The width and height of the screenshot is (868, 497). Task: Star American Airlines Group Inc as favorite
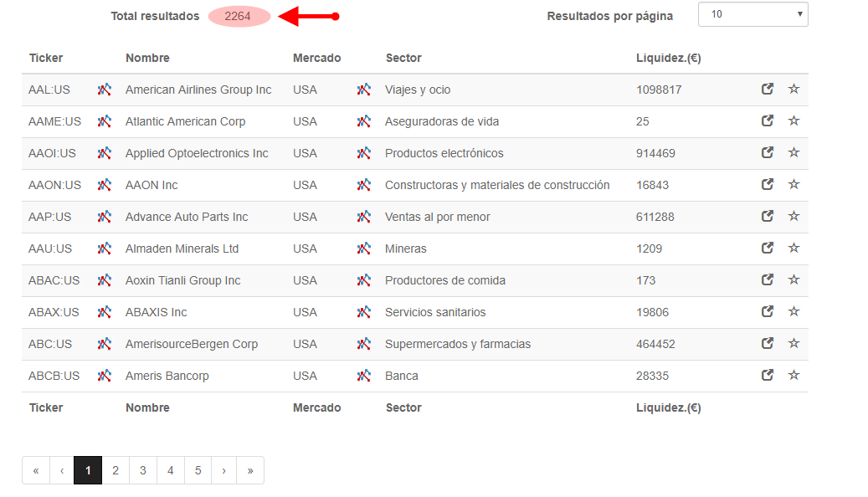(794, 89)
